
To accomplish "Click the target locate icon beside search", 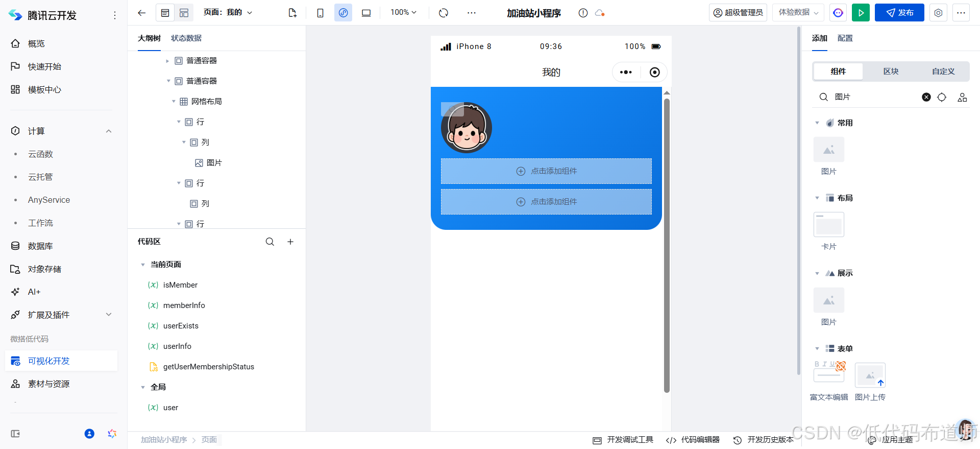I will coord(942,97).
